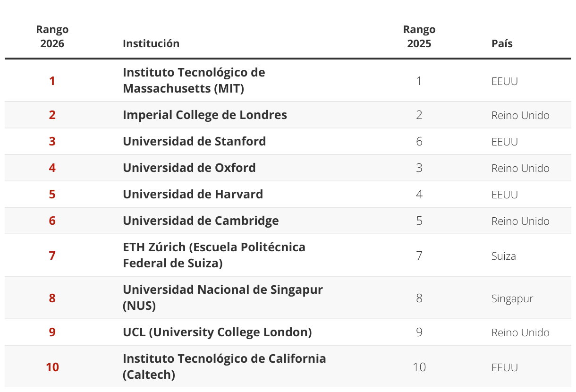
Task: Click the Rango 2026 column header
Action: (x=52, y=37)
